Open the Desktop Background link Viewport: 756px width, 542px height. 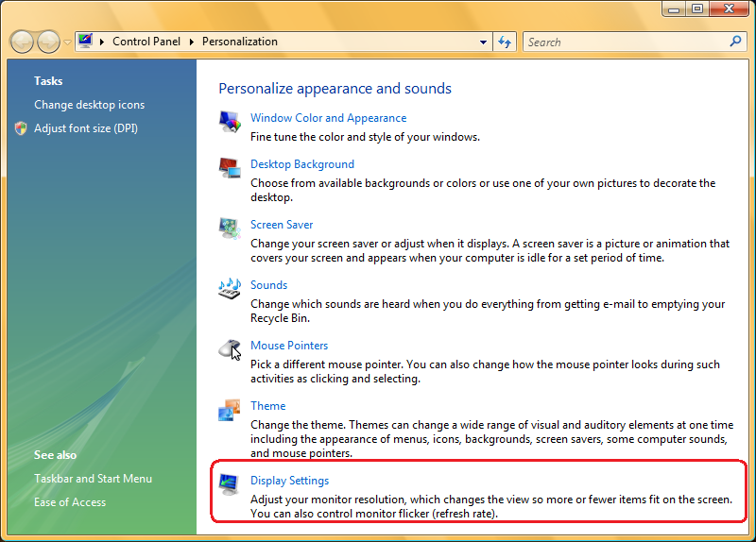pyautogui.click(x=302, y=164)
